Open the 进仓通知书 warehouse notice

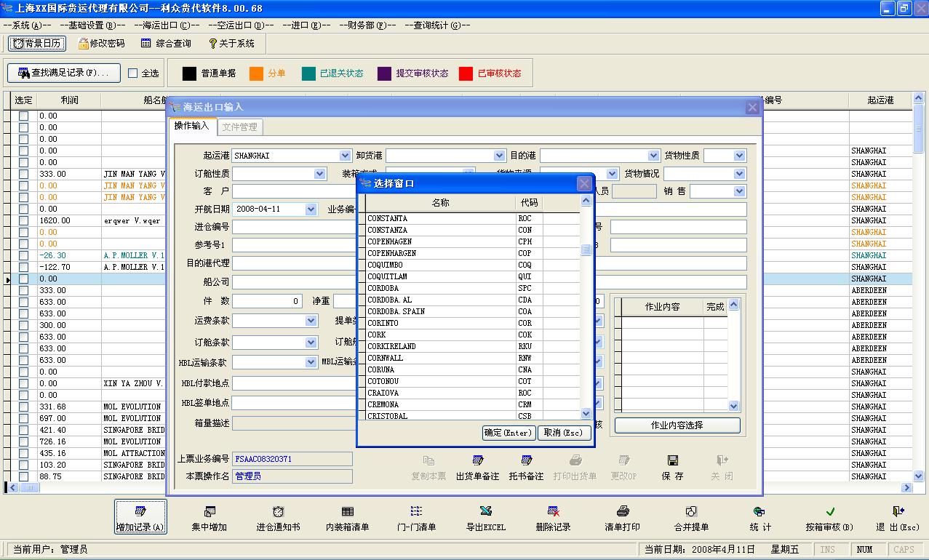(x=278, y=517)
